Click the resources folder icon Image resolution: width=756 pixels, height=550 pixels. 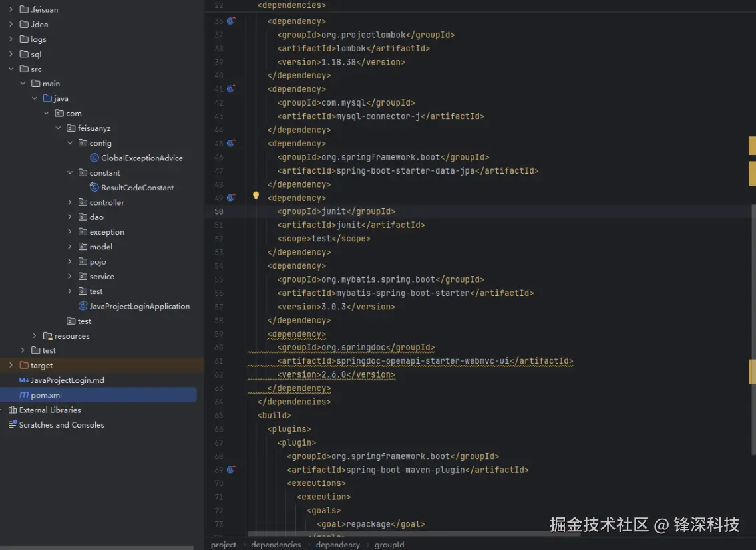pyautogui.click(x=48, y=335)
